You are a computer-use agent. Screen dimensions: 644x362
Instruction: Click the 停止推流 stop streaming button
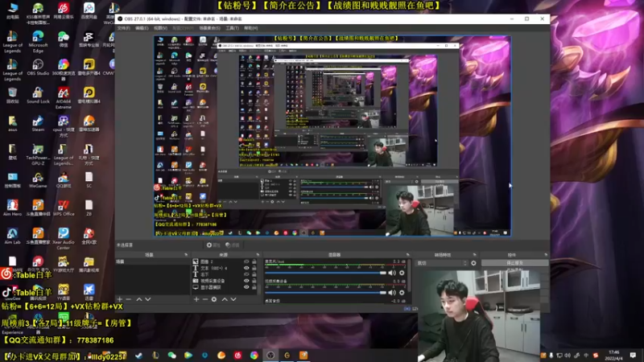coord(514,263)
